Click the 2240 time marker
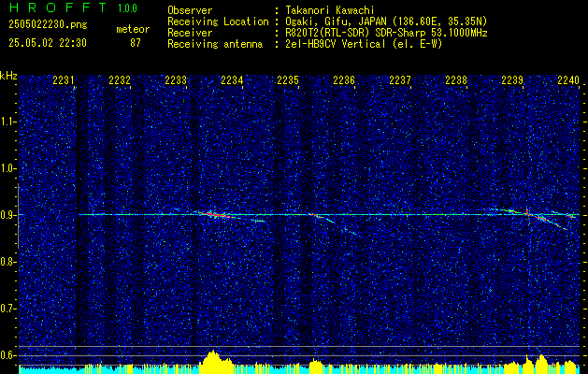 pos(568,79)
